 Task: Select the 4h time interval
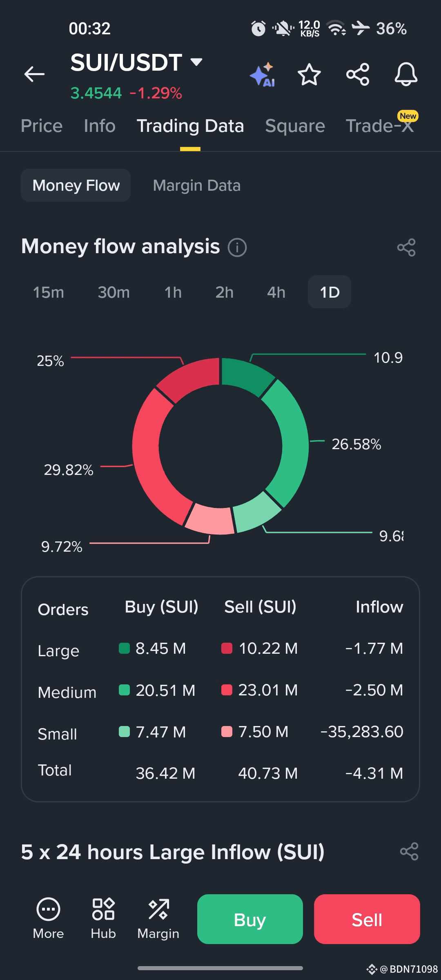276,292
